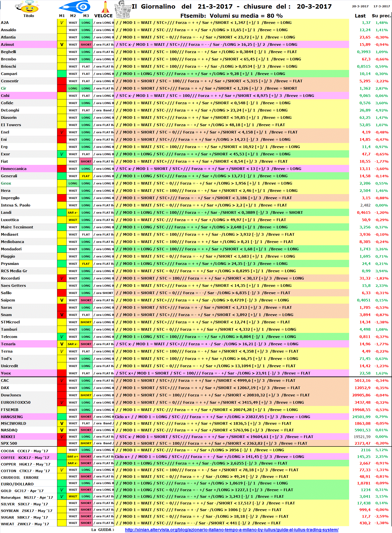The image size is (392, 533).
Task: Select the CRUDEOIL ERRORE row title
Action: pyautogui.click(x=20, y=477)
